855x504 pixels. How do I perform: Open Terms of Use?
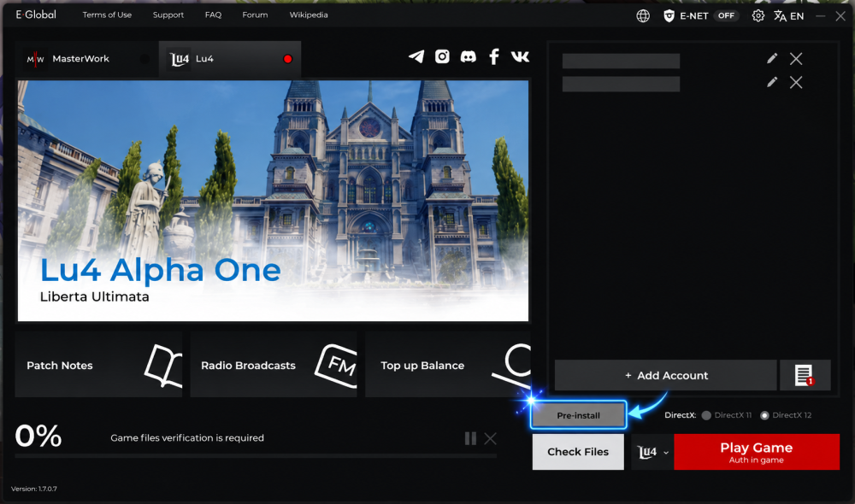point(107,15)
